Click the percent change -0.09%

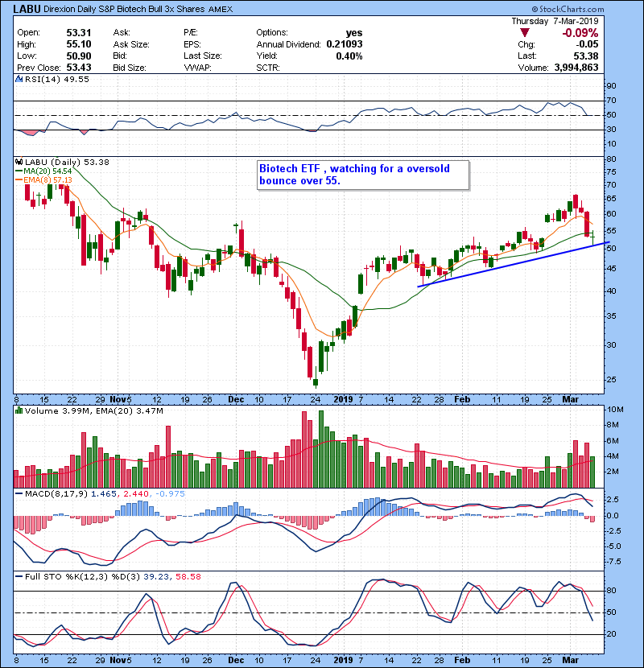(580, 33)
